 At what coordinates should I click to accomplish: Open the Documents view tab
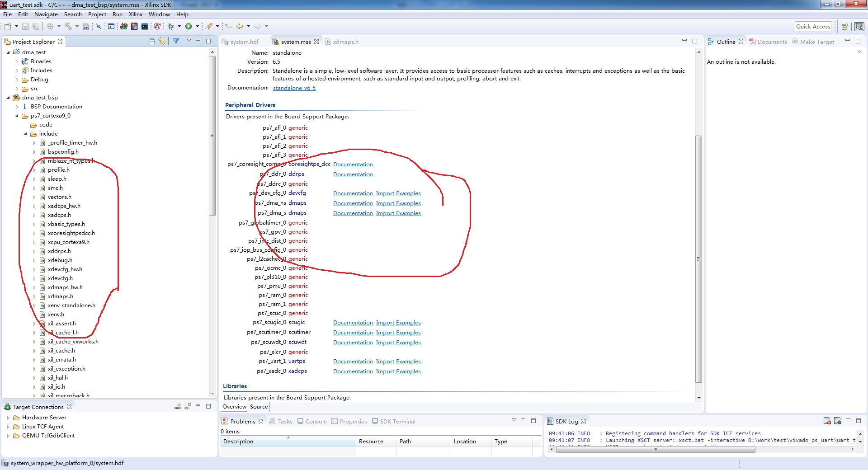(x=768, y=42)
